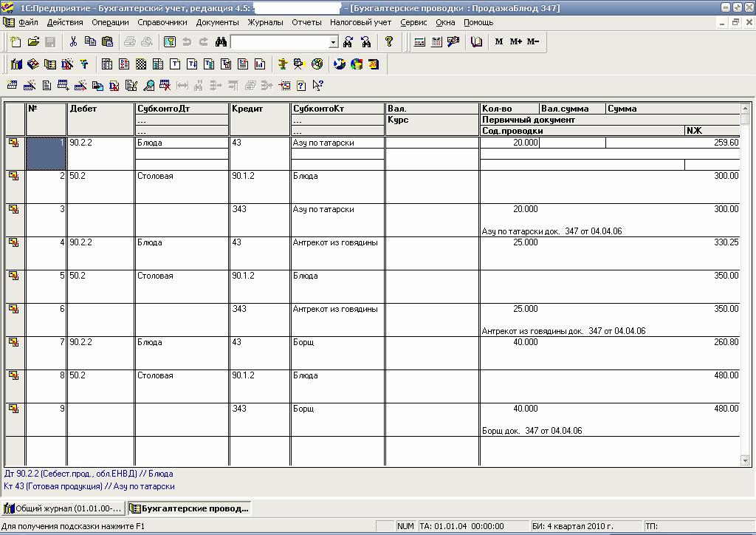Click the scissors cut icon

(73, 42)
